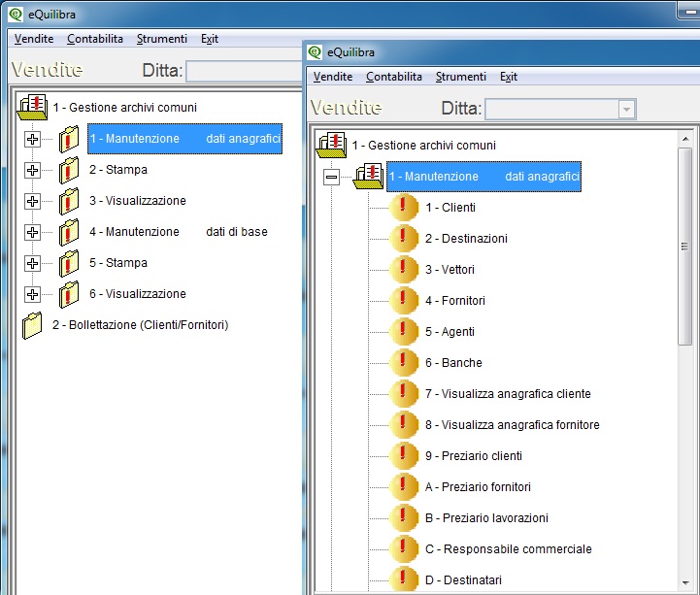Select highlighted Manutenzione dati anagrafici in back window
The width and height of the screenshot is (700, 595).
(184, 139)
